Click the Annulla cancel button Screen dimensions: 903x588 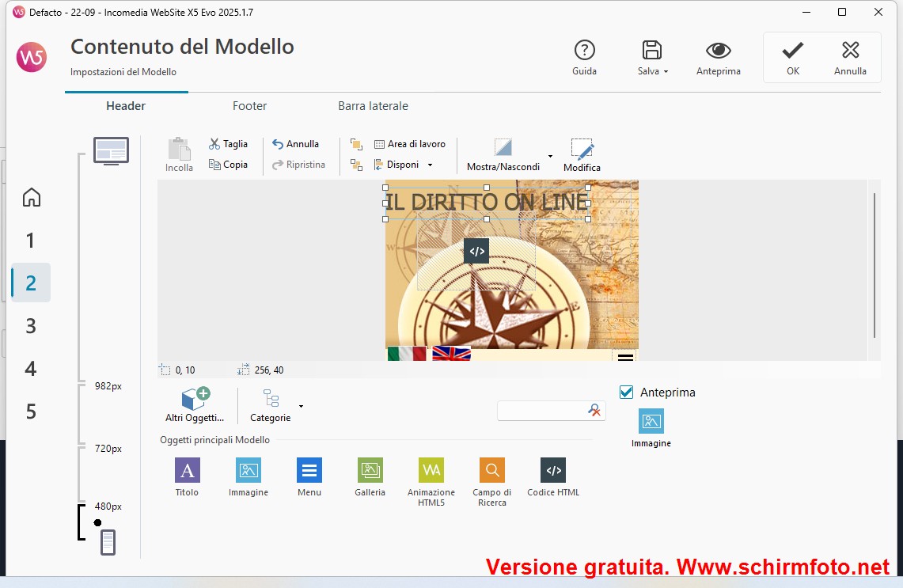click(x=850, y=58)
